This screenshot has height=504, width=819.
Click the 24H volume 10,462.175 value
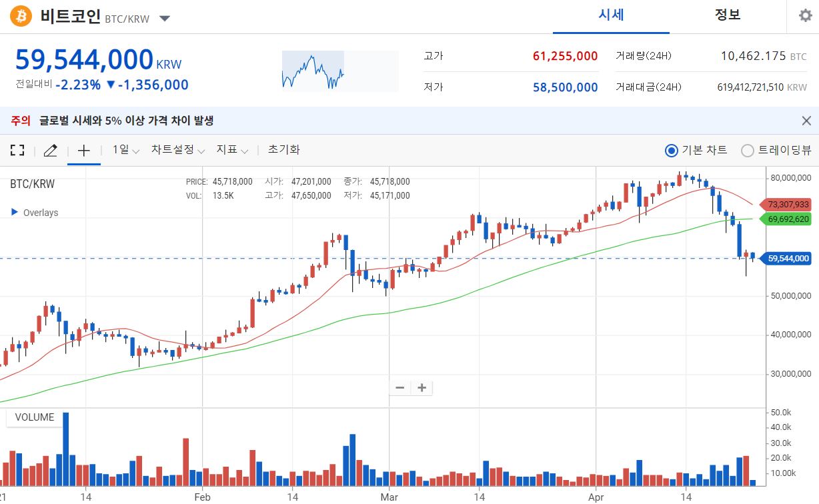(x=754, y=56)
